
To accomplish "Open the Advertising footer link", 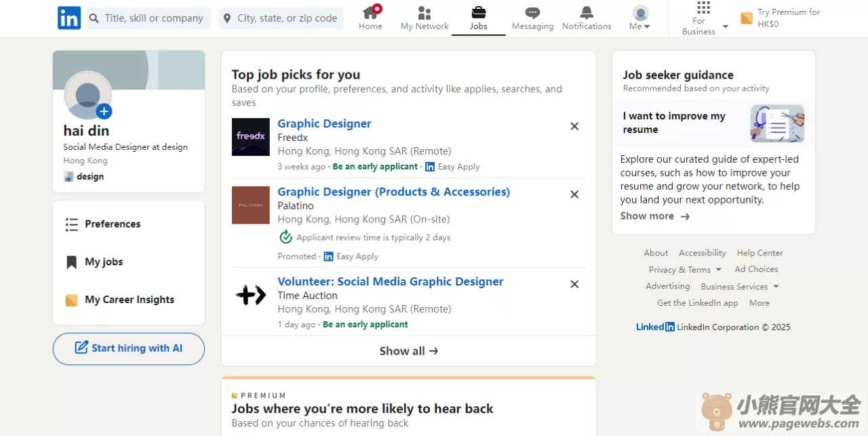I will click(668, 286).
